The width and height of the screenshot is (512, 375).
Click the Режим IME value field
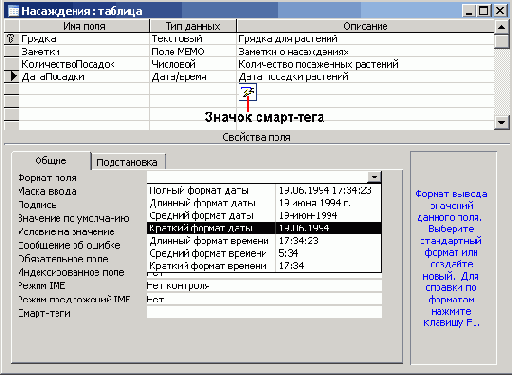coord(264,286)
